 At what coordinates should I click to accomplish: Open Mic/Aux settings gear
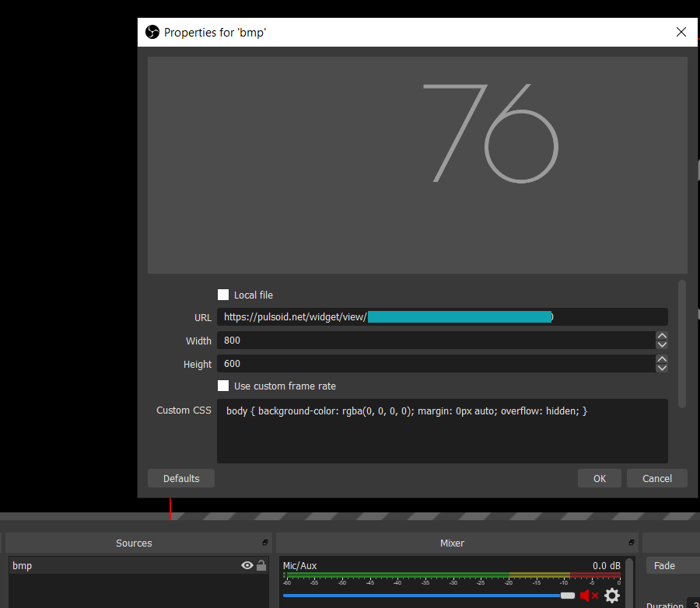tap(612, 596)
